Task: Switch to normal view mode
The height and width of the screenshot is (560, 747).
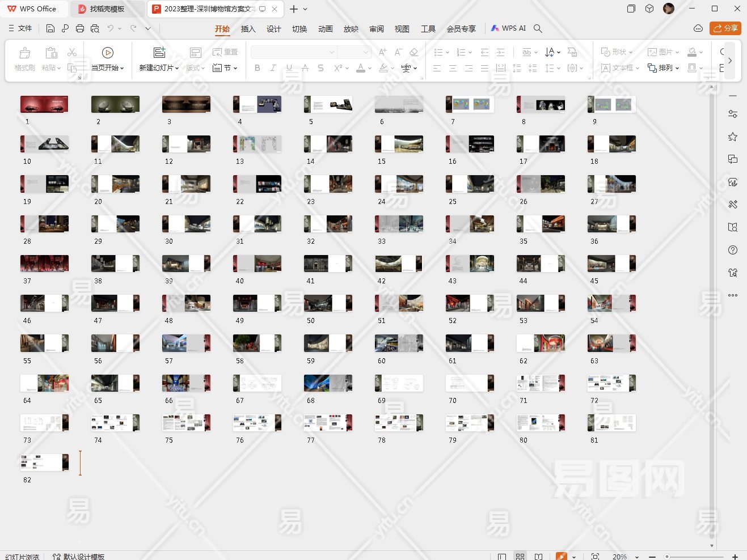Action: [x=502, y=557]
